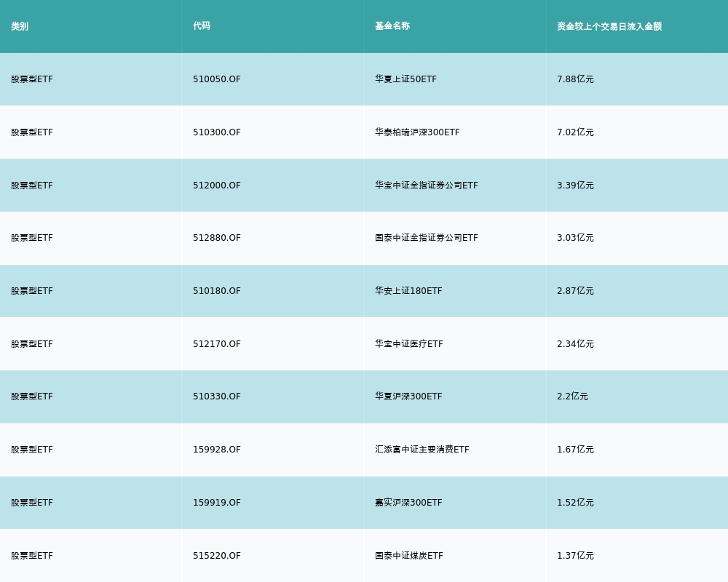Select 国泰中证煤炭ETF fund name

409,556
